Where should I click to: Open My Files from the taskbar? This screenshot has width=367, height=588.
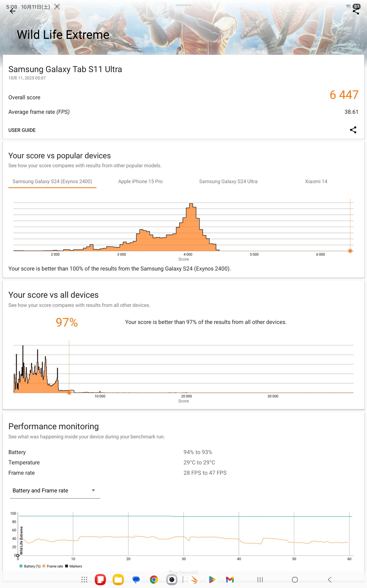click(118, 580)
